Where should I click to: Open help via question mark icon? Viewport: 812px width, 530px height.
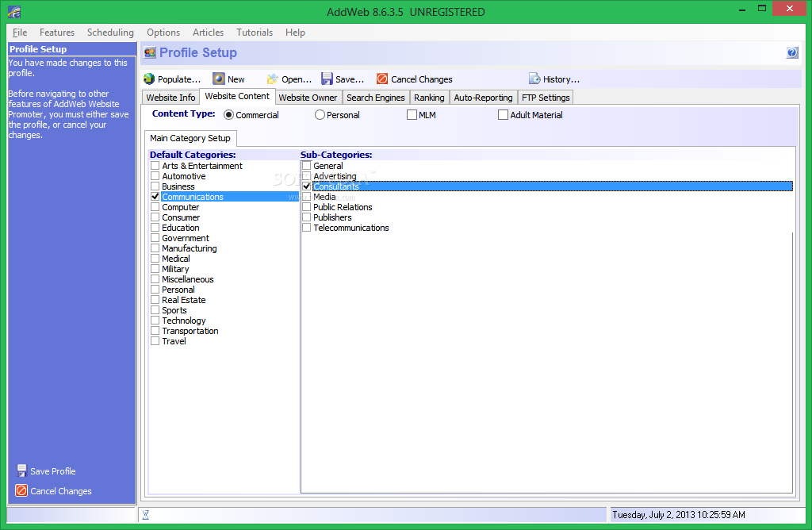click(792, 52)
